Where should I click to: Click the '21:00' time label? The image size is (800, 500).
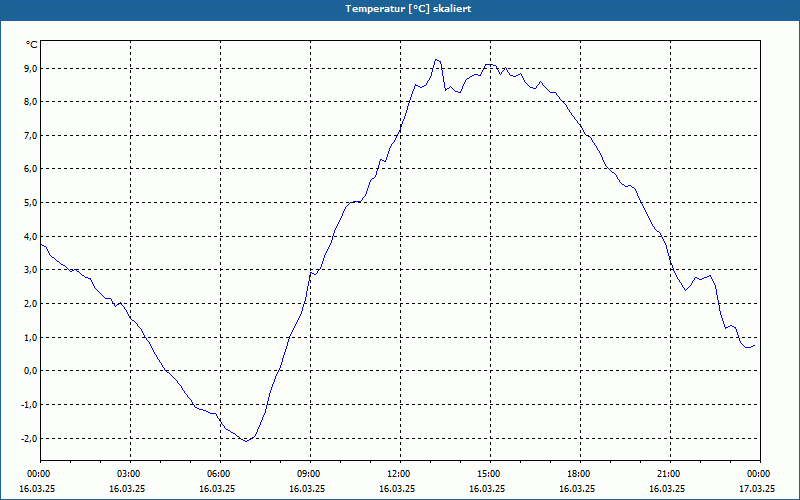[x=670, y=474]
